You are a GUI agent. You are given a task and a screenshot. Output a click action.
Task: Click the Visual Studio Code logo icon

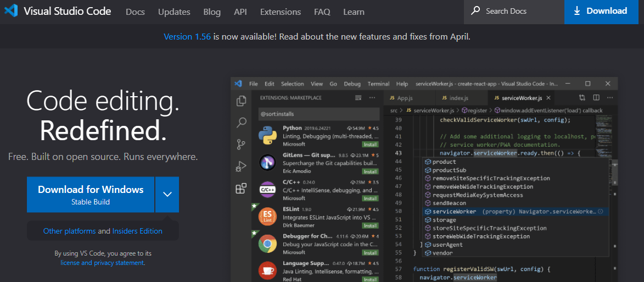(x=10, y=11)
